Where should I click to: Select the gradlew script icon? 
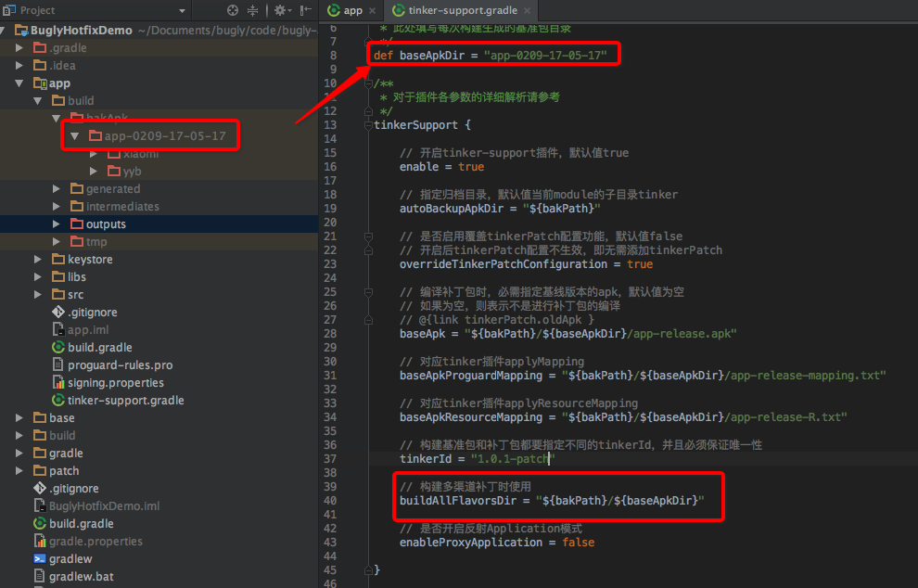pyautogui.click(x=40, y=558)
